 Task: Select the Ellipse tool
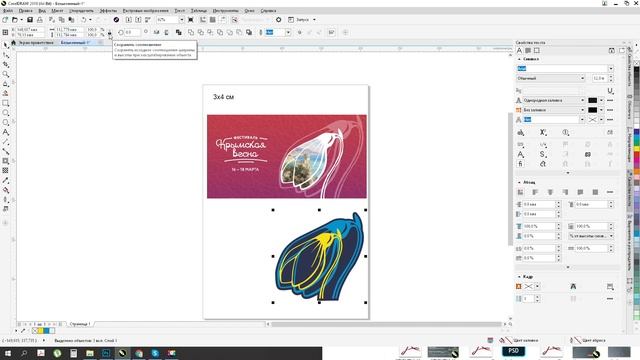tap(5, 113)
